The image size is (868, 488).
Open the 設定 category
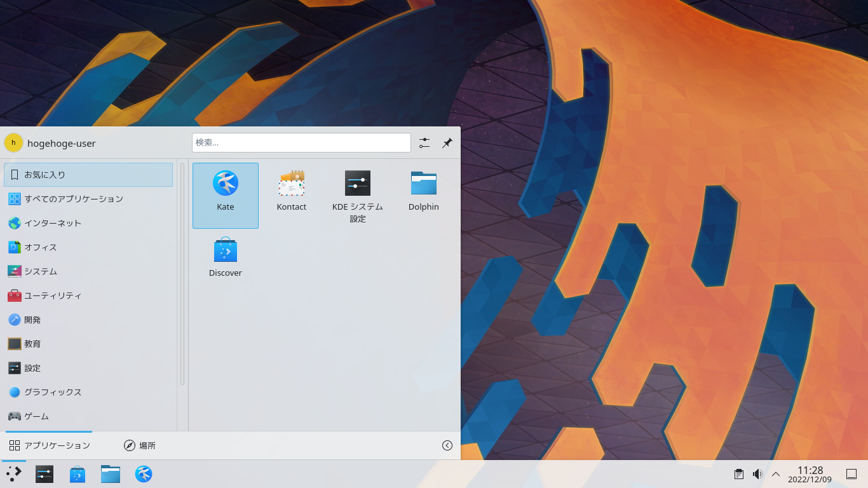[x=88, y=368]
